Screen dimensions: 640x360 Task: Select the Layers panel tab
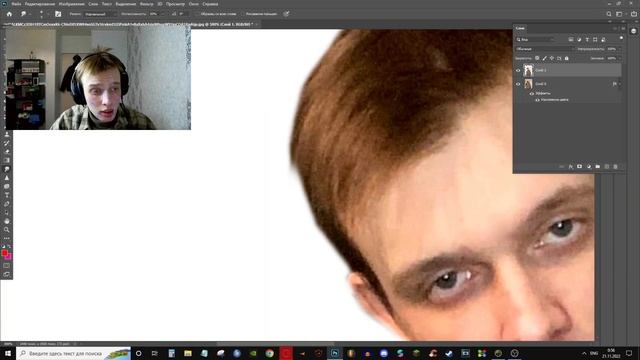coord(520,28)
